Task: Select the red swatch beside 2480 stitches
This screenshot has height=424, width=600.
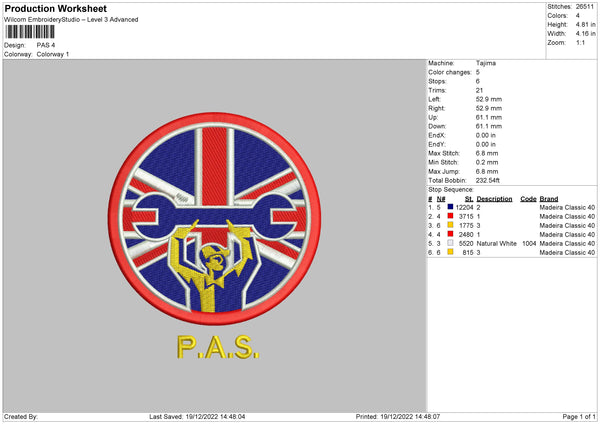Action: 450,234
